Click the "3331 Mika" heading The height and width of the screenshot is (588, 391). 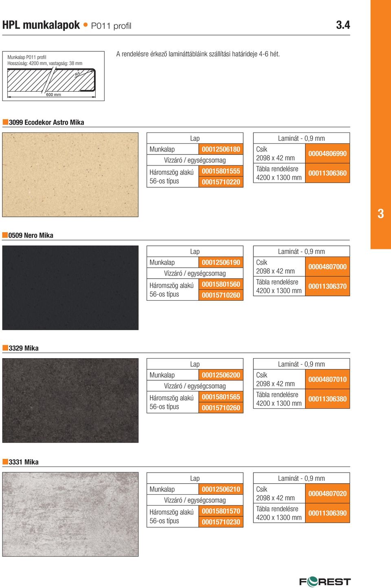point(24,462)
